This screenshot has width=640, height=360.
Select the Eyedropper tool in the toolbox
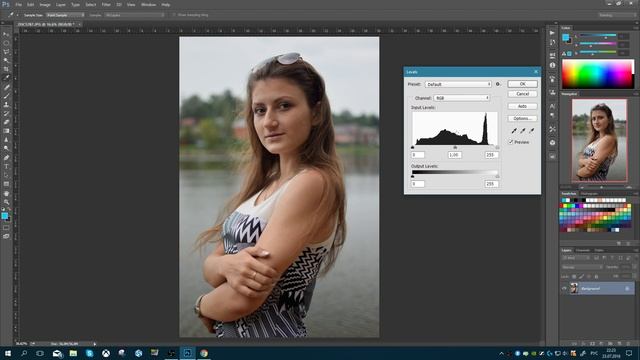[6, 78]
